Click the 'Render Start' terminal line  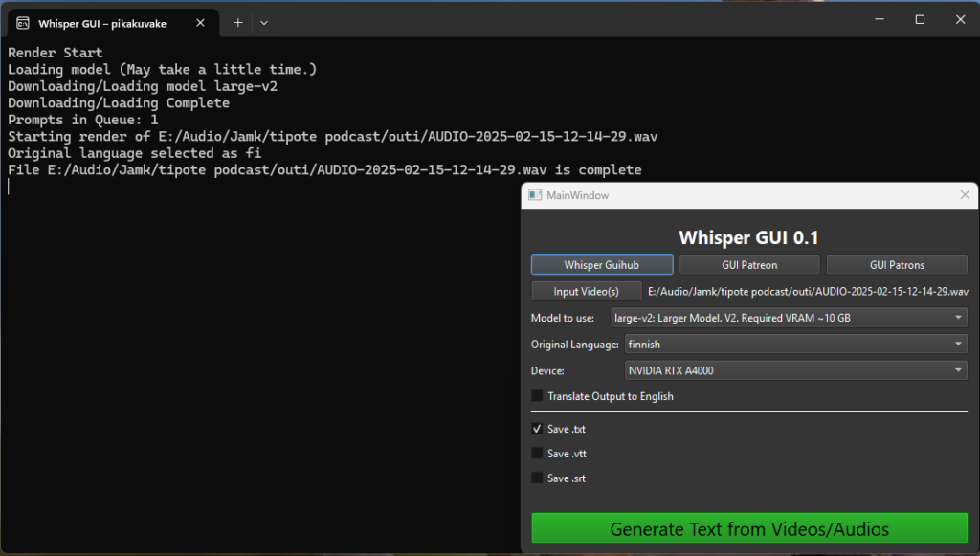[x=55, y=53]
